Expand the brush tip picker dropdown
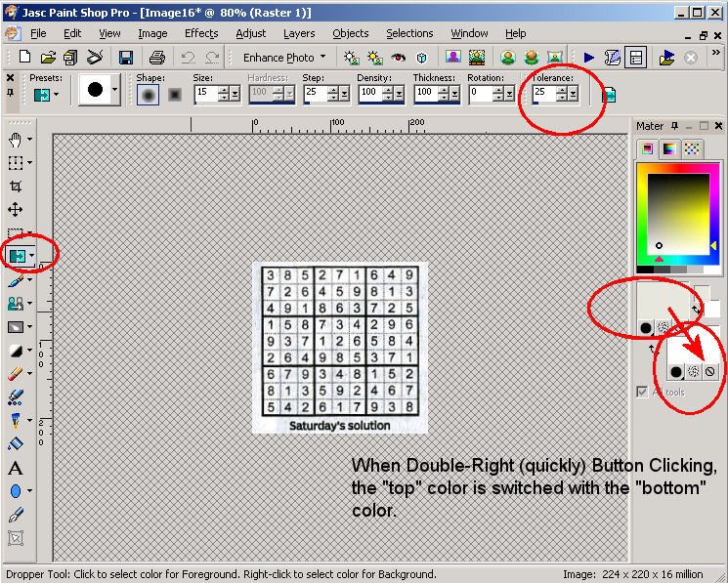This screenshot has width=728, height=583. [114, 94]
